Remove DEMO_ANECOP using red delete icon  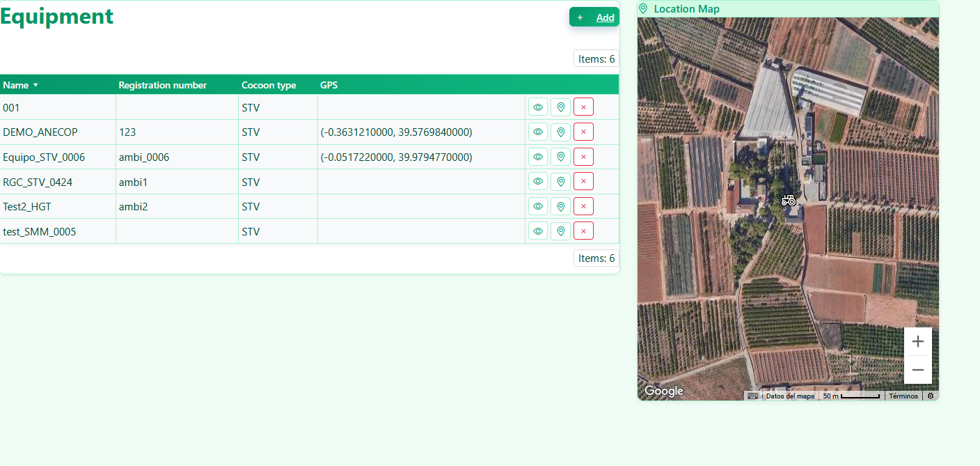point(583,132)
